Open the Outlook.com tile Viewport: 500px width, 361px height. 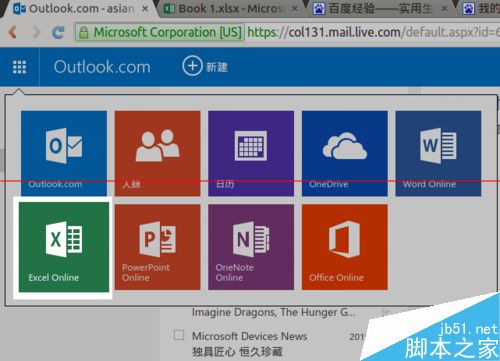64,153
